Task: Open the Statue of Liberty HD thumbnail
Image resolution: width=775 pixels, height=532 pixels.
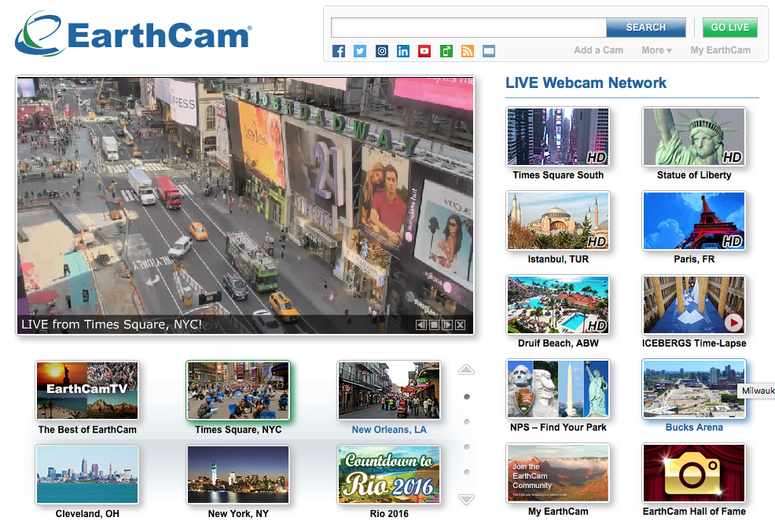Action: [694, 136]
